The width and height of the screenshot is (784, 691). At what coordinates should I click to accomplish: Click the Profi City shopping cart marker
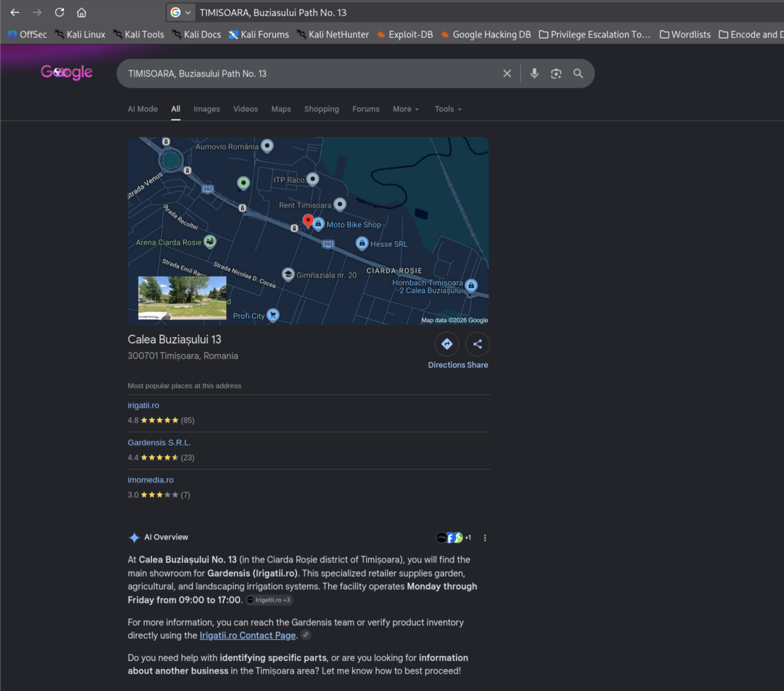tap(273, 315)
